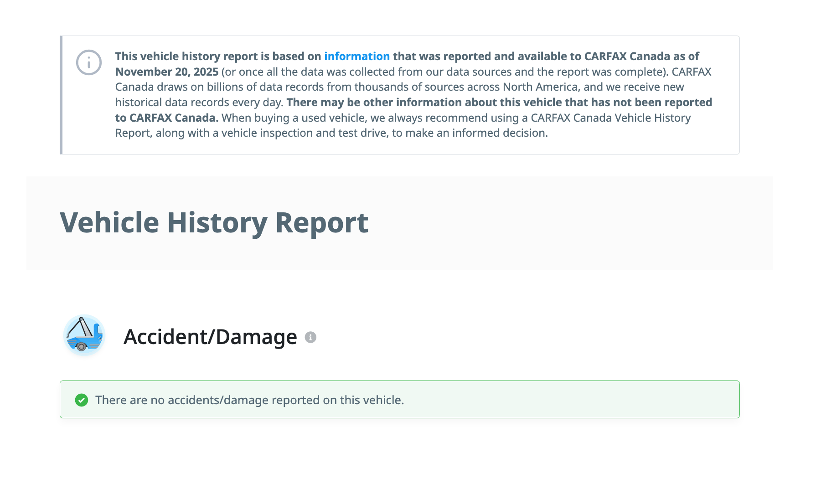This screenshot has width=816, height=504.
Task: Click the grey left border of the disclaimer box
Action: (61, 95)
